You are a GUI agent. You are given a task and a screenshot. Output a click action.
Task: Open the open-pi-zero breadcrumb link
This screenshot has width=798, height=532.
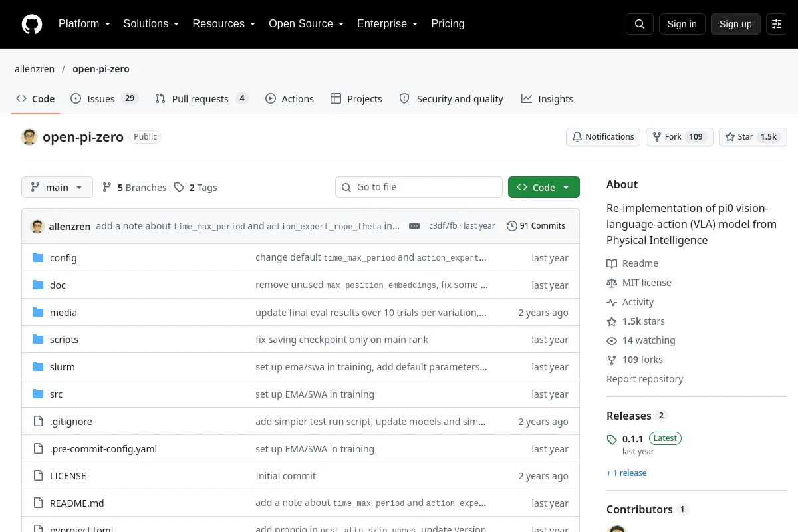[x=101, y=69]
